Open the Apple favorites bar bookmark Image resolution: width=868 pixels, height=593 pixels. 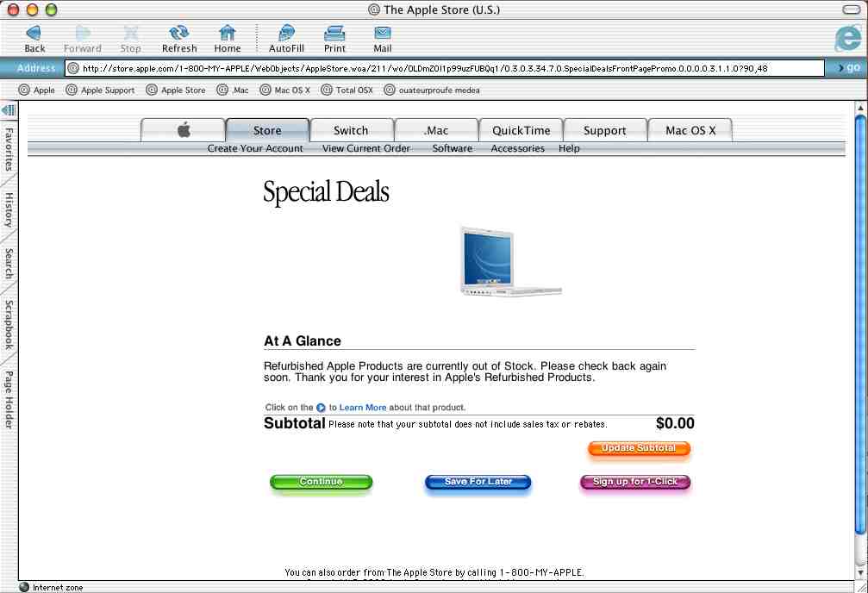36,90
